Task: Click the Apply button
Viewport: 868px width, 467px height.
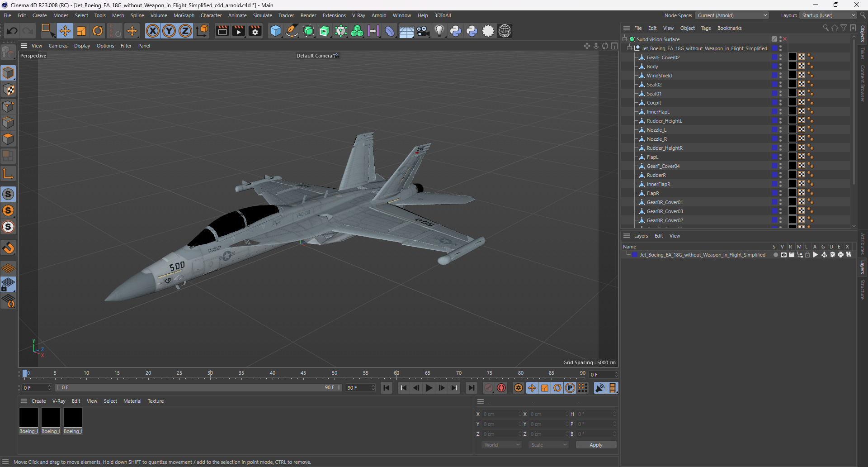Action: (596, 445)
